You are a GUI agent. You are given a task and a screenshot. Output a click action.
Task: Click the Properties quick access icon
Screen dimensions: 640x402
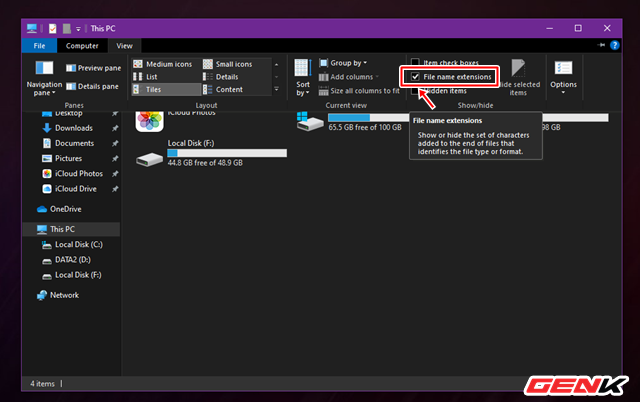coord(53,29)
